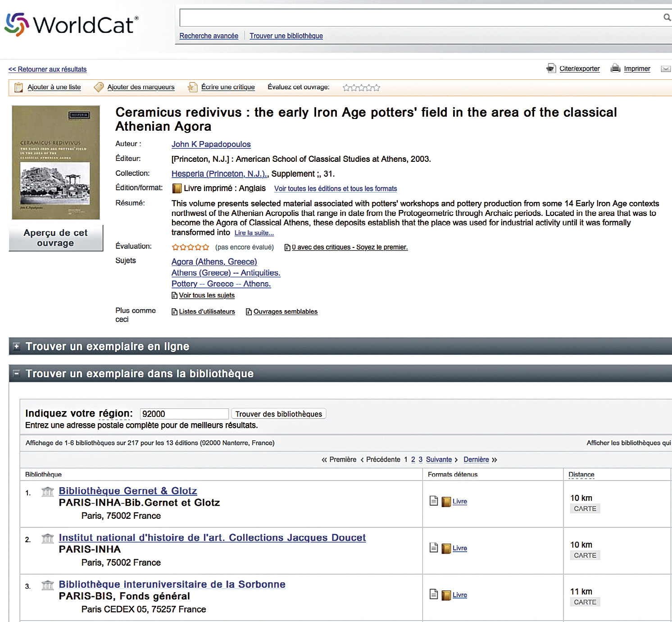
Task: Click the dotted-underlined région label
Action: click(114, 413)
